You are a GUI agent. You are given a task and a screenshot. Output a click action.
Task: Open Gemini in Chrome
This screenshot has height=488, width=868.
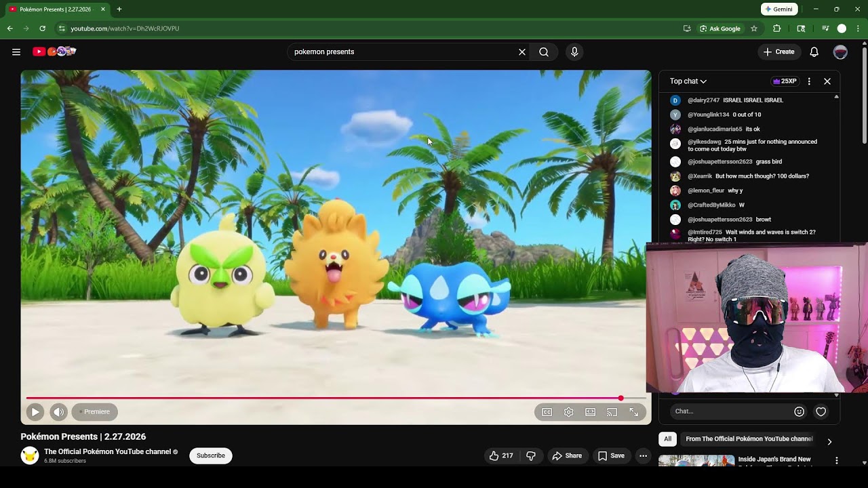778,9
